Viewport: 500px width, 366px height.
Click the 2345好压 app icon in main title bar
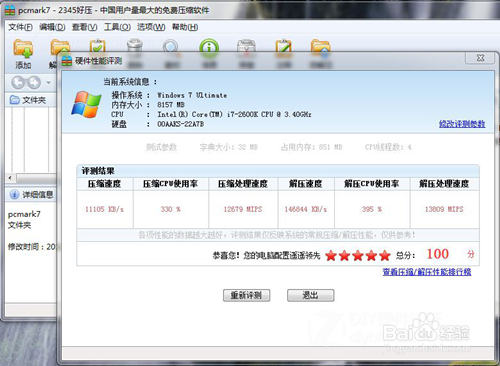click(10, 10)
